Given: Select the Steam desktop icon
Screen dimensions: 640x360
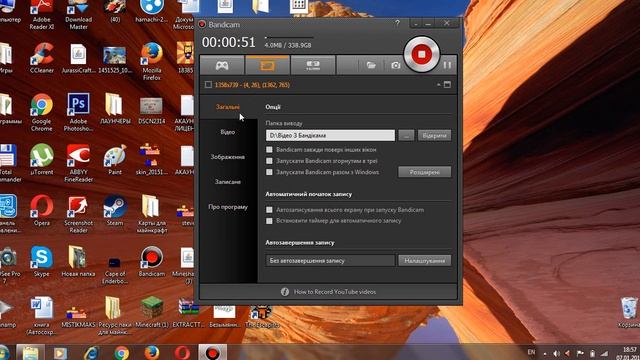Looking at the screenshot, I should [x=115, y=211].
